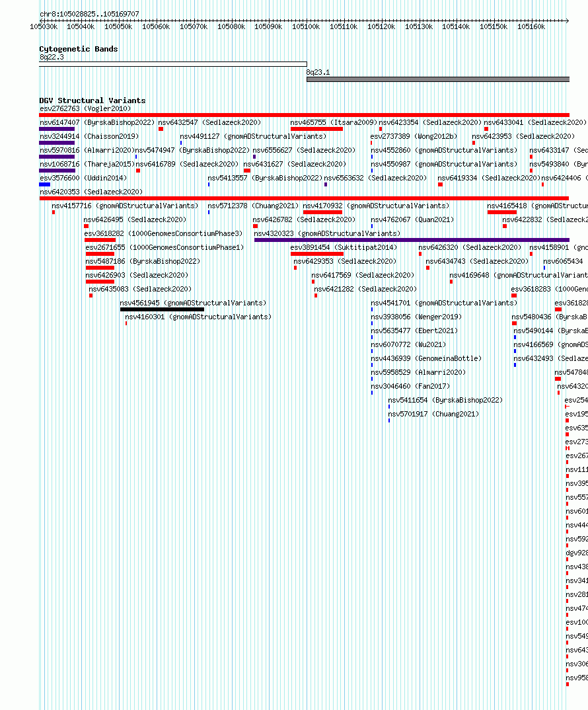The height and width of the screenshot is (710, 588).
Task: Click the 105100k ruler position
Action: coord(306,26)
